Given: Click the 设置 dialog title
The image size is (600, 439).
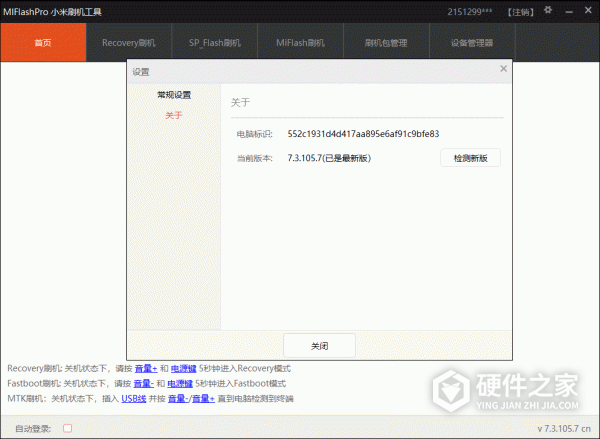Looking at the screenshot, I should point(141,72).
